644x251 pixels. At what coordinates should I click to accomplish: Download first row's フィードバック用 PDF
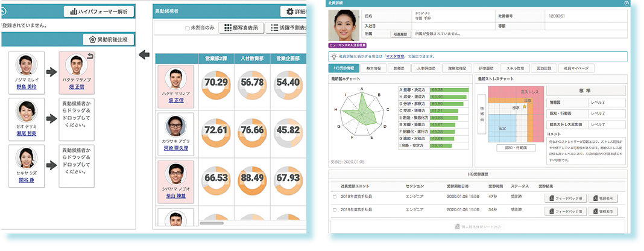[x=565, y=197]
